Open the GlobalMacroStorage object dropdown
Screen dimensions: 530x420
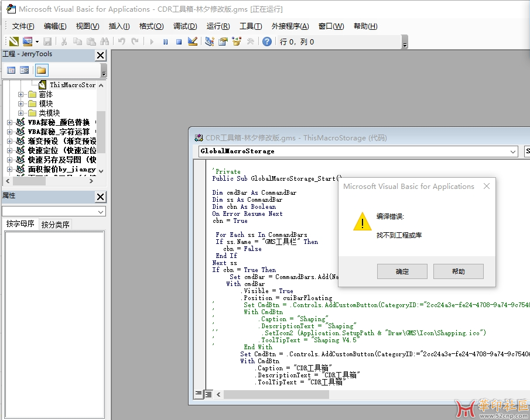[x=513, y=152]
